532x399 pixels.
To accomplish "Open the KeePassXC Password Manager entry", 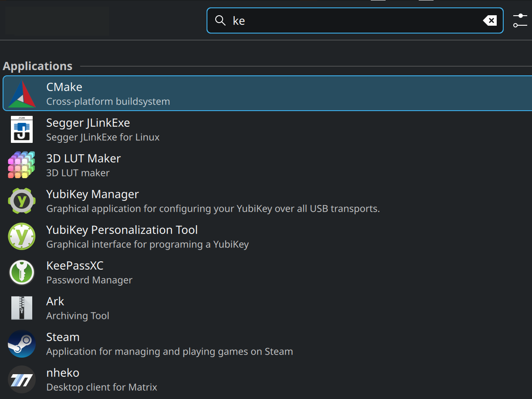I will coord(75,266).
